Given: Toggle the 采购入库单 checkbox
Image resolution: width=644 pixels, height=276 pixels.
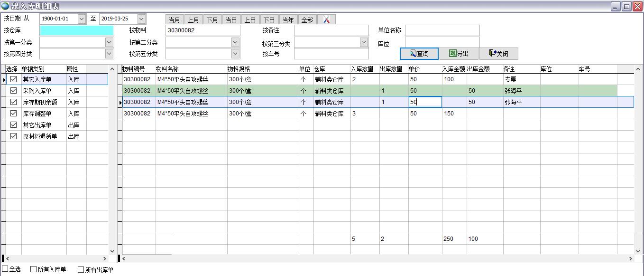Looking at the screenshot, I should [x=14, y=91].
